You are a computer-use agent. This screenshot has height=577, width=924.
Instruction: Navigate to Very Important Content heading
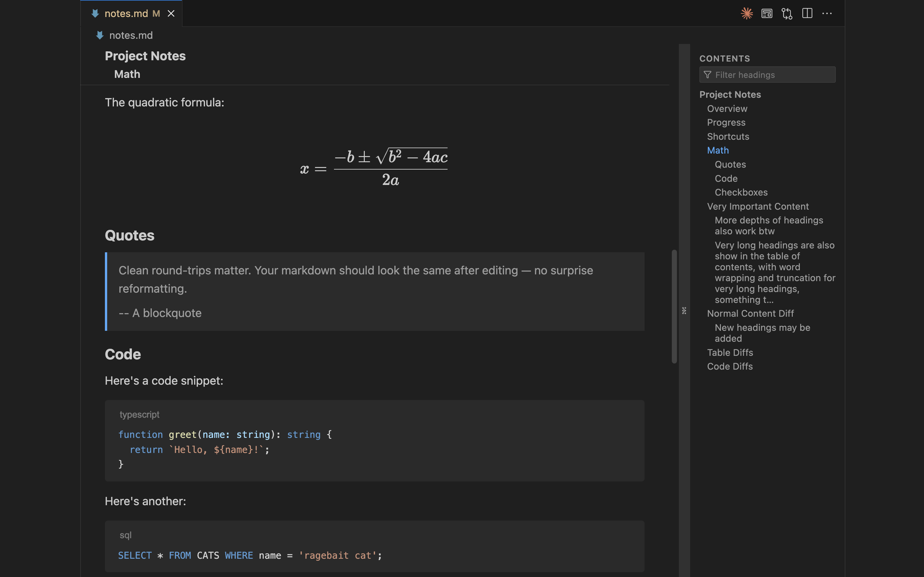tap(757, 206)
